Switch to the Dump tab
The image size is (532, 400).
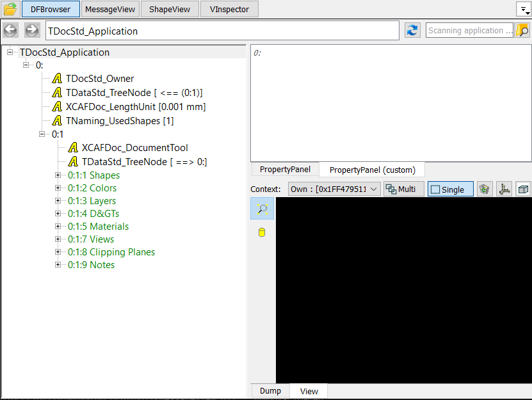(270, 391)
